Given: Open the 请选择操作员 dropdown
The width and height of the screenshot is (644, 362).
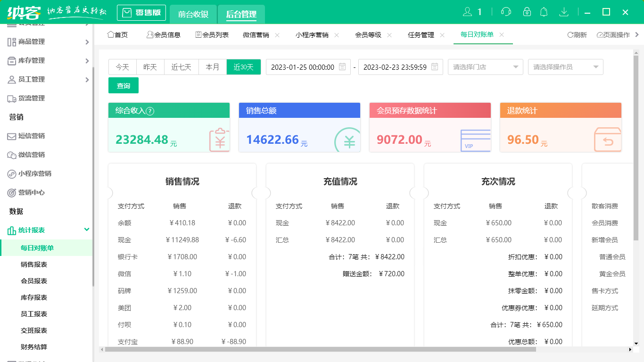Looking at the screenshot, I should point(565,67).
